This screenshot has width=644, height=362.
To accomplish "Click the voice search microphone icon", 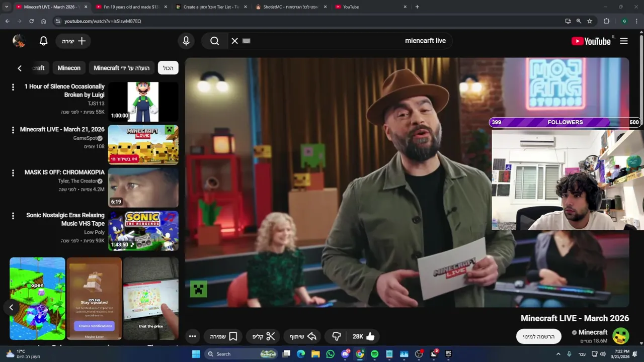I will [x=186, y=41].
